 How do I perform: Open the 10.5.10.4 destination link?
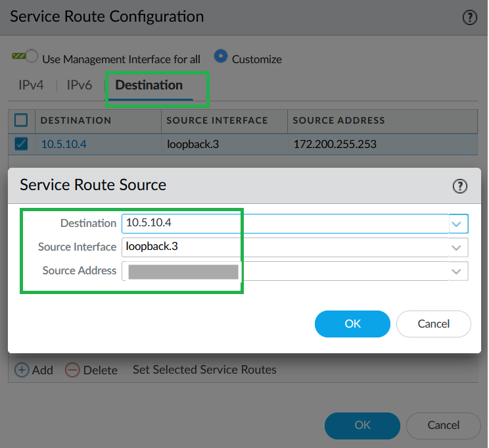(64, 144)
